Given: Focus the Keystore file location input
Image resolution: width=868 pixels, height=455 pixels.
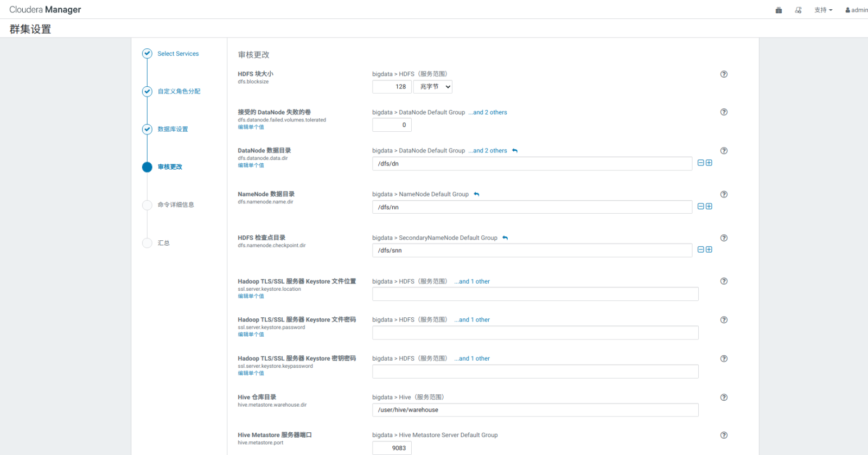Looking at the screenshot, I should click(535, 294).
